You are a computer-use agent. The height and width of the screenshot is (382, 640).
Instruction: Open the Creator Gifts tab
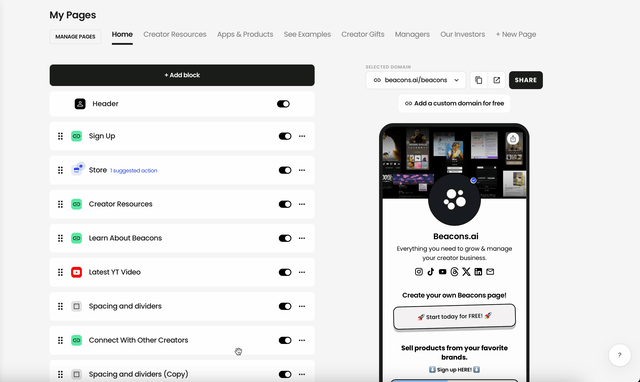(363, 34)
